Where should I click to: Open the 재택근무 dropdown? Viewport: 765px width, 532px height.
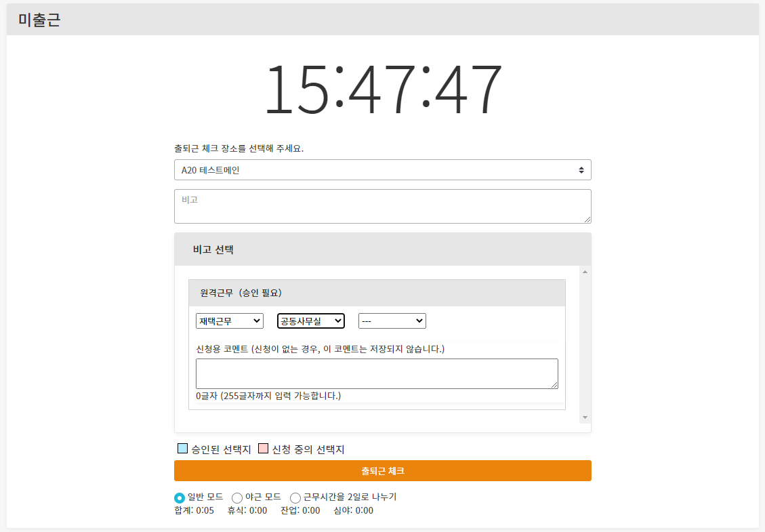pos(229,321)
